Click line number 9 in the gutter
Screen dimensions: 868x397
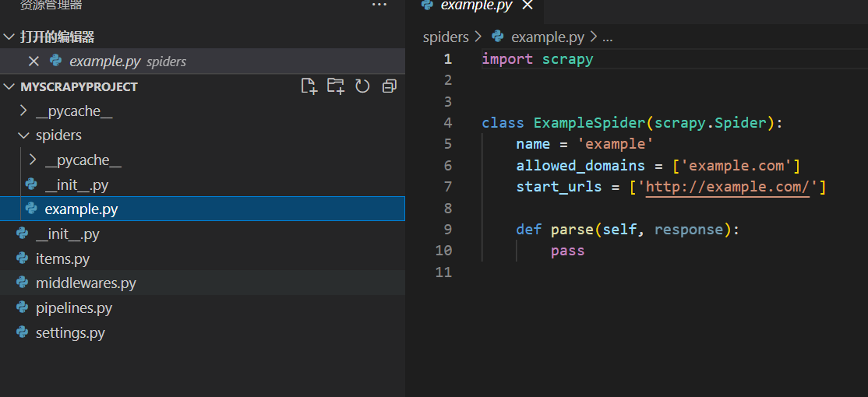(447, 230)
